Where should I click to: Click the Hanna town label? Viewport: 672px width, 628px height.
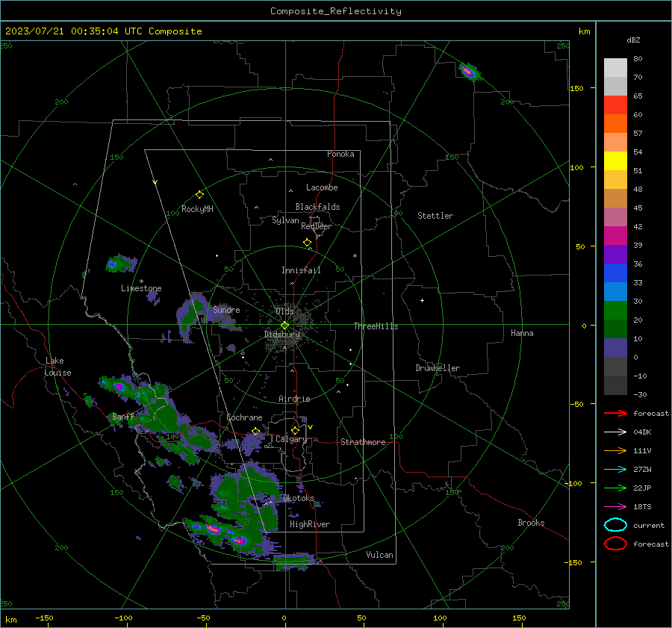click(x=522, y=333)
